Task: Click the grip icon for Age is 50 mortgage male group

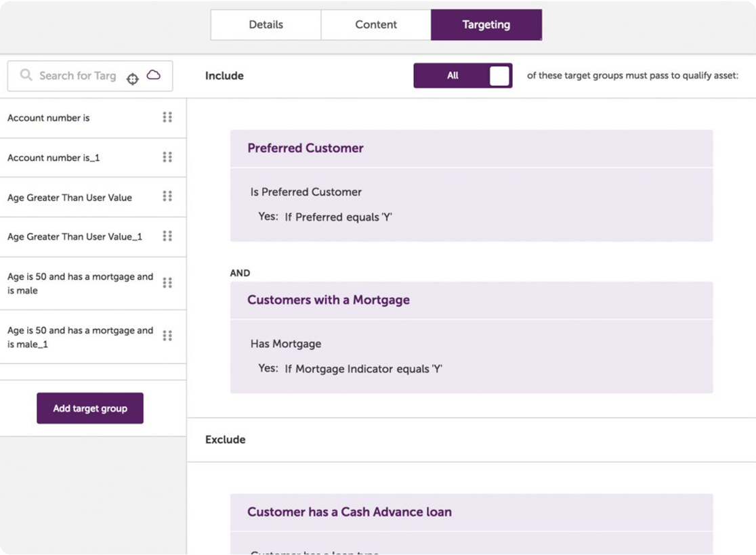Action: pyautogui.click(x=168, y=283)
